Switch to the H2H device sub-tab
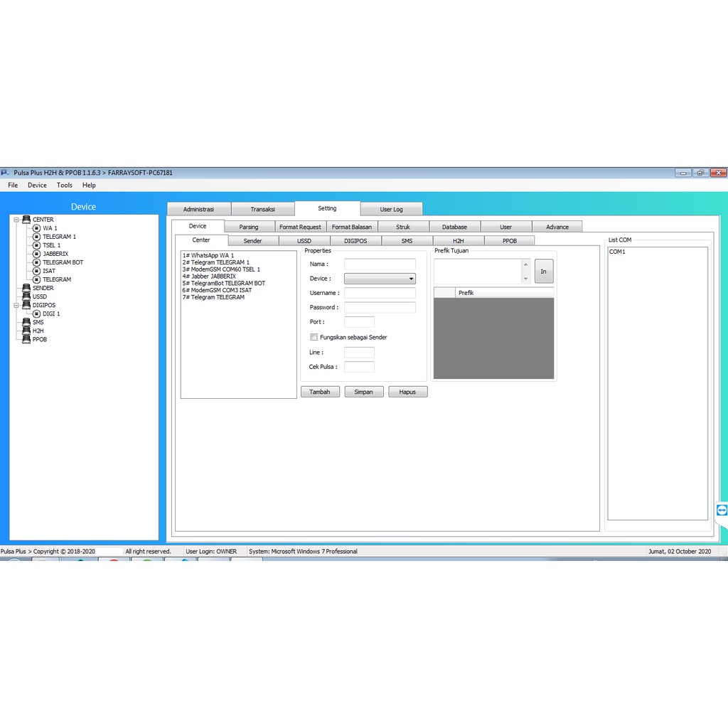The image size is (728, 728). point(459,240)
